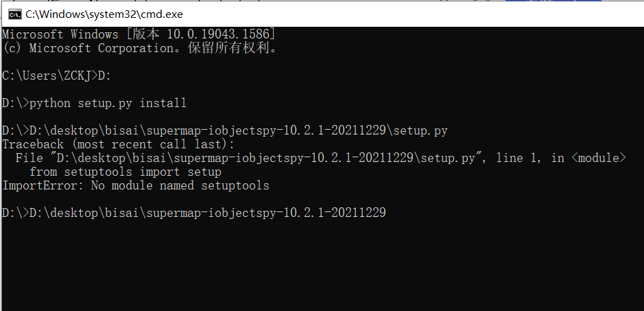This screenshot has height=311, width=644.
Task: Click the ImportError: No module named setuptools message
Action: point(136,185)
